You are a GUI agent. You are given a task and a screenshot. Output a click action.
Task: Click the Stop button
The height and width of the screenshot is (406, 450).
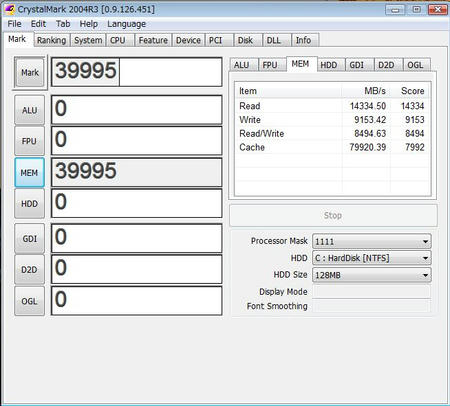pos(333,215)
